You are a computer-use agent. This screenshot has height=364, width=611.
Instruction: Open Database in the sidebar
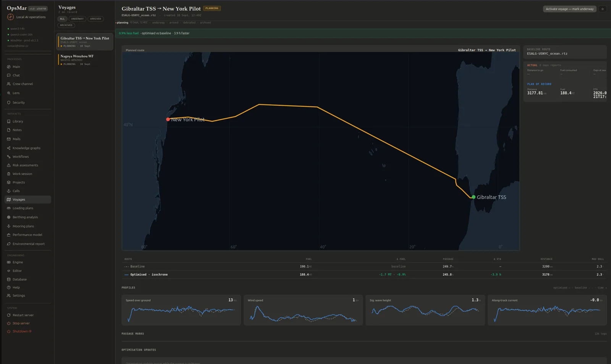click(28, 279)
